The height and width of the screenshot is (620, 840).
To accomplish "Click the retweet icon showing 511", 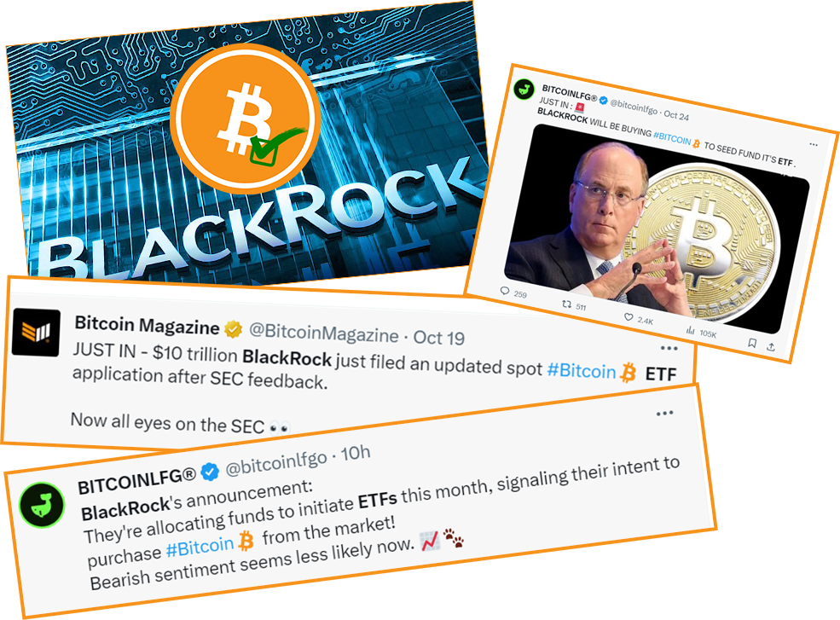I will click(x=566, y=304).
